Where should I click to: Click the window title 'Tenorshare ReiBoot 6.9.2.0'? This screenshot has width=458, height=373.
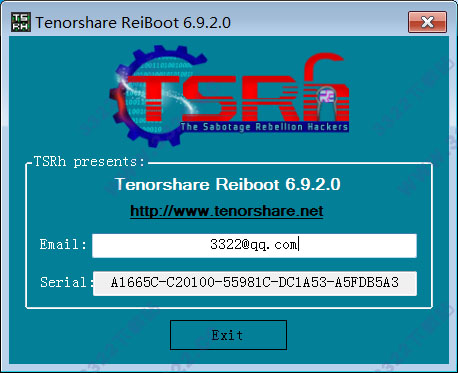133,23
